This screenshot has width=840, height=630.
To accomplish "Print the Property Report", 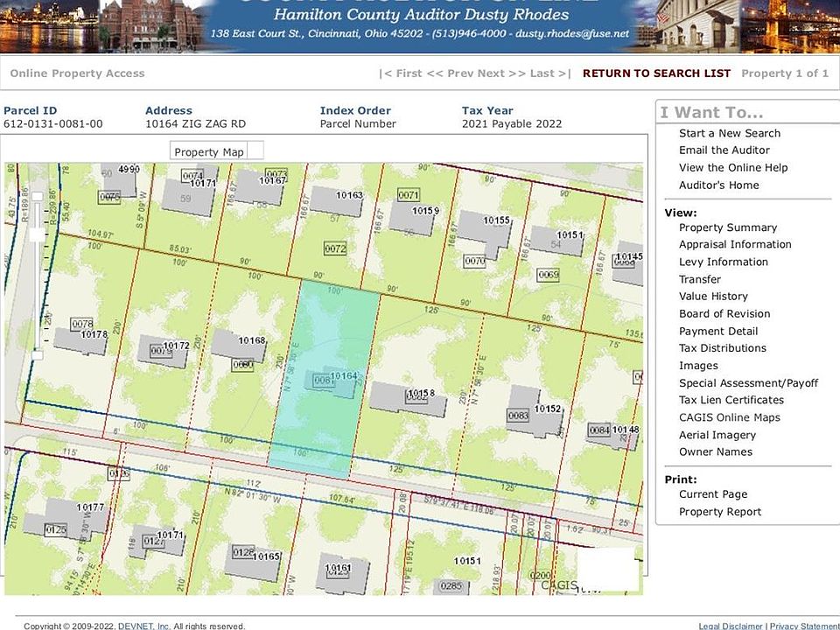I will pos(719,512).
